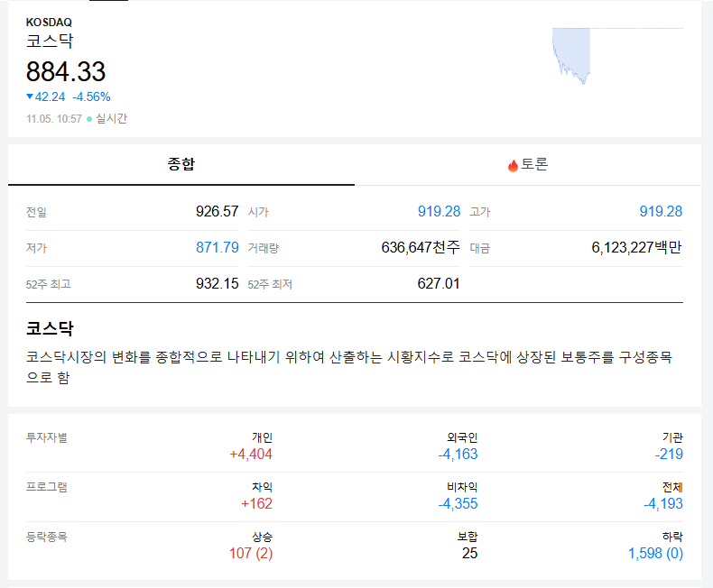Click the 보합 count 25
This screenshot has width=713, height=588.
coord(469,554)
